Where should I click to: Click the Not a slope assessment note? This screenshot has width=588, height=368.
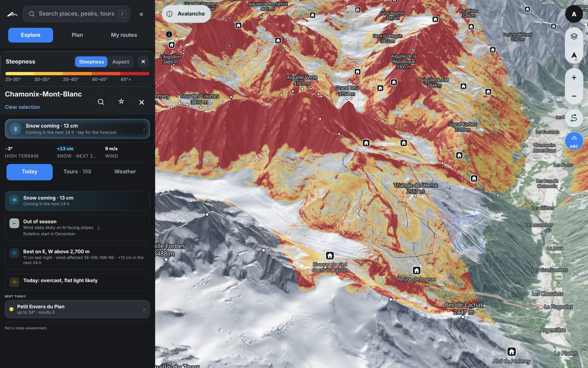click(26, 328)
